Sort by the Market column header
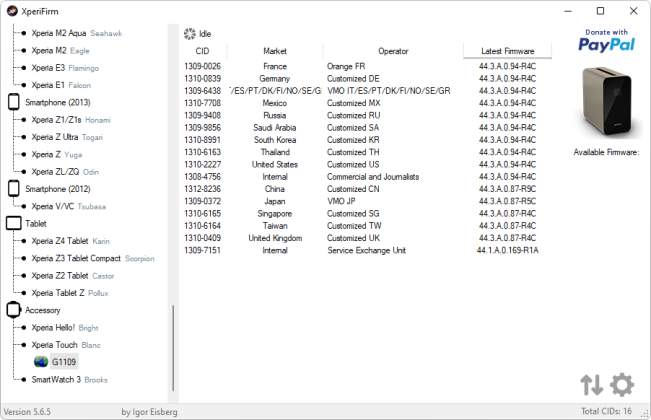The image size is (651, 420). tap(275, 51)
